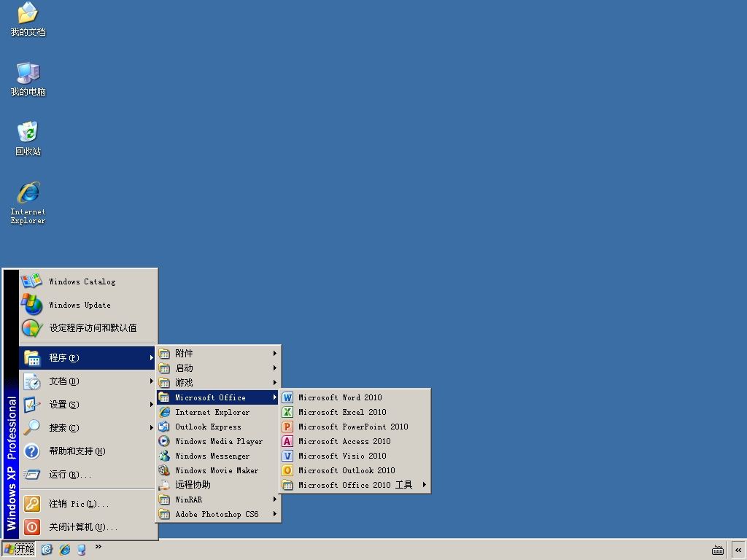Expand the 游戏 submenu arrow
The image size is (747, 560).
point(275,382)
